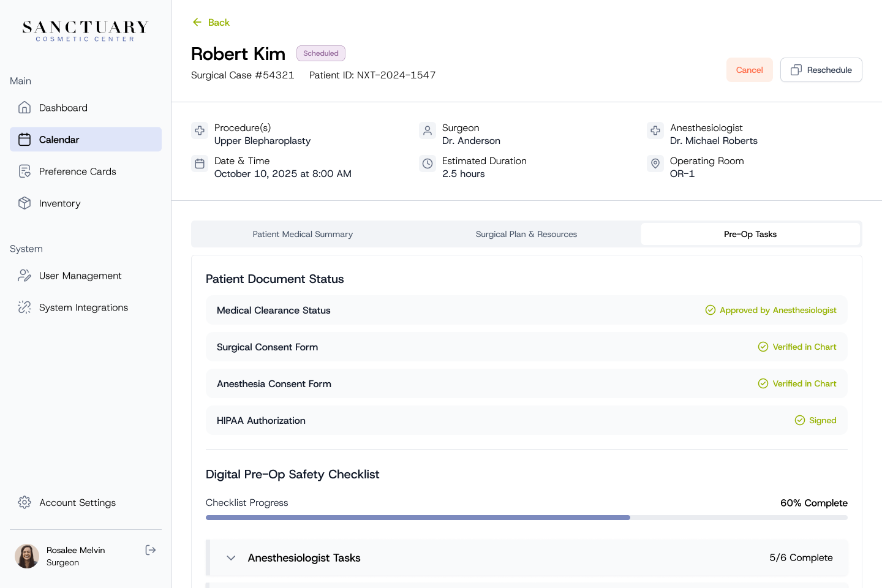
Task: Click the Date & Time calendar icon
Action: click(200, 164)
